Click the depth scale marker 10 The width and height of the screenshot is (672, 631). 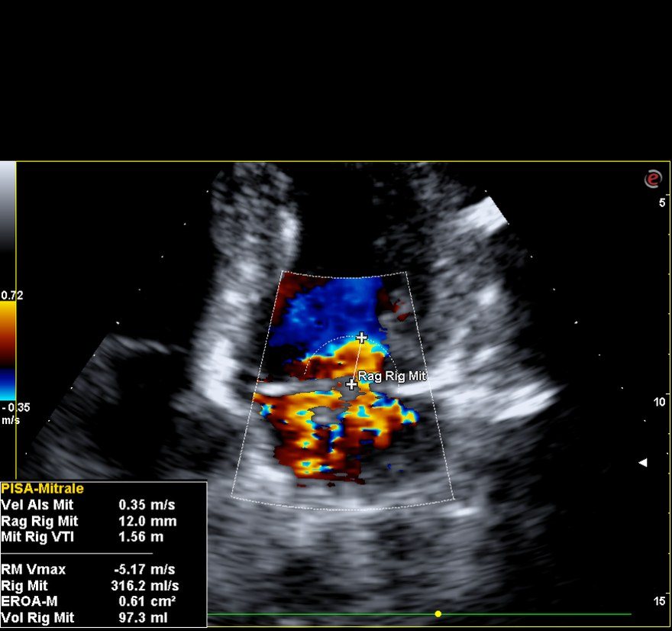pos(659,402)
